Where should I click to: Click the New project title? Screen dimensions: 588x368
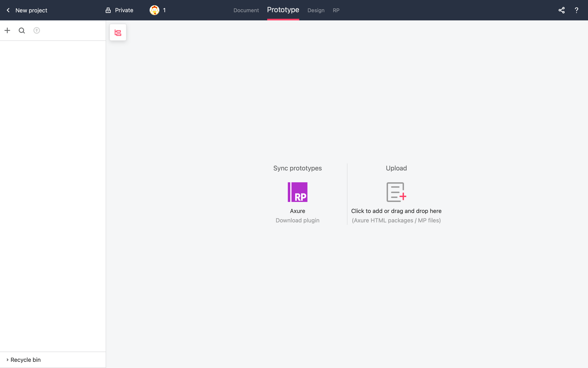(x=31, y=10)
